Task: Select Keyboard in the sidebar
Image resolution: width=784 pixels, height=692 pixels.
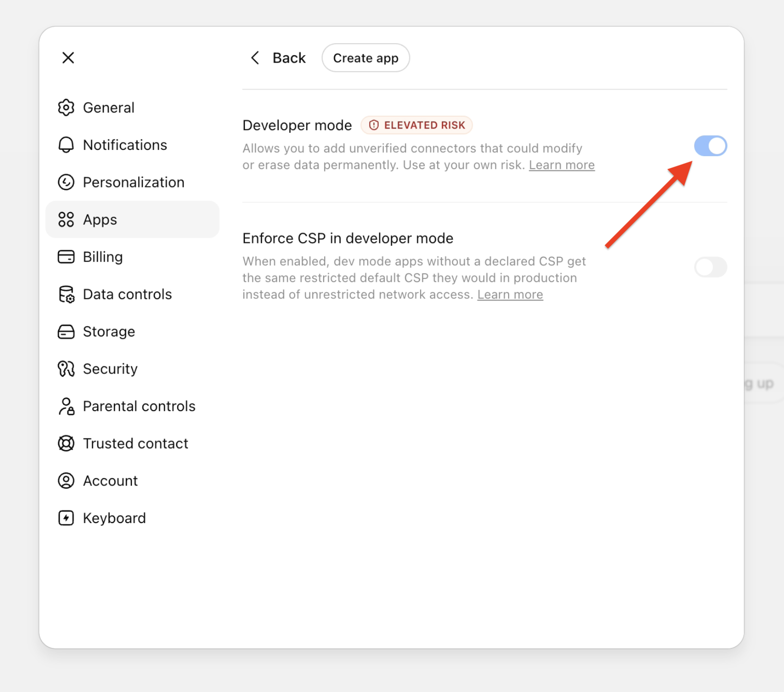Action: pos(132,518)
